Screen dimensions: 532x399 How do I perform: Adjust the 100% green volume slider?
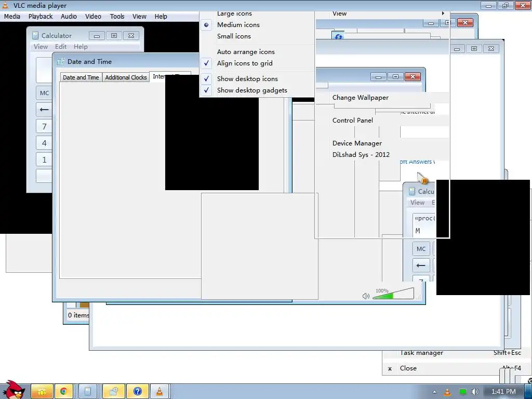(x=393, y=294)
